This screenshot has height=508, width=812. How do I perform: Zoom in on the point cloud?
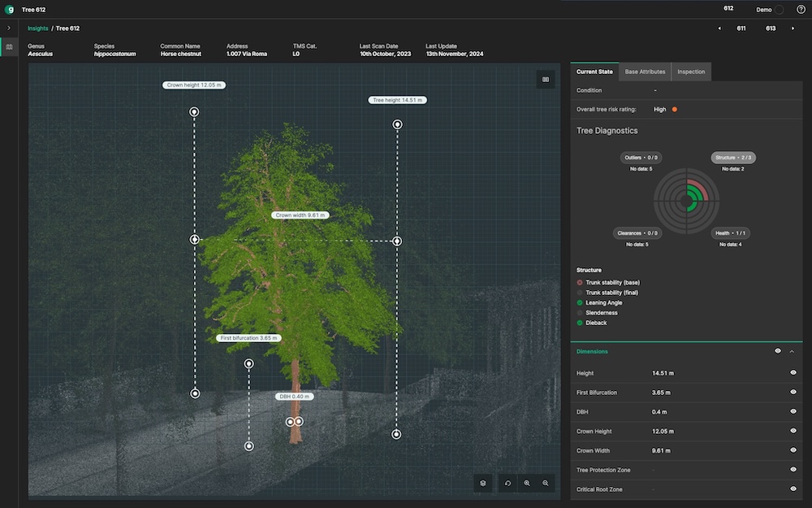527,483
